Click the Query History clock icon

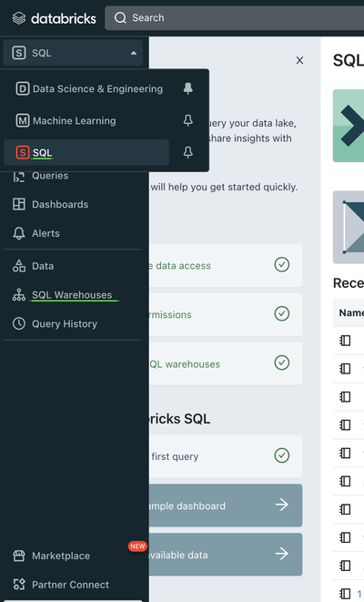tap(19, 323)
